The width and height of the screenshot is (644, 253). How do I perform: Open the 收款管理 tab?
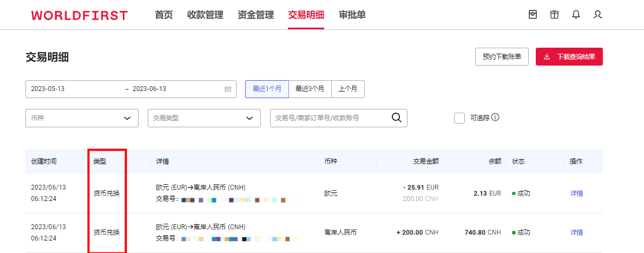click(205, 15)
